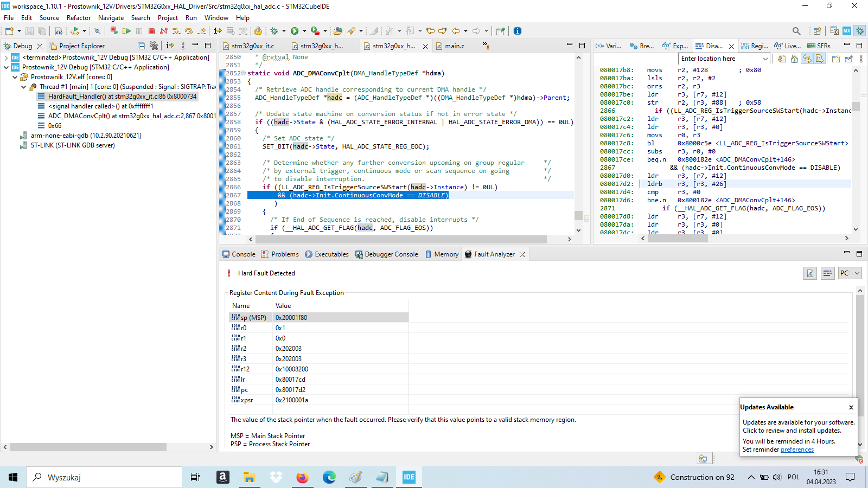This screenshot has width=868, height=488.
Task: Toggle Show Source in Disassembly view
Action: [x=820, y=59]
